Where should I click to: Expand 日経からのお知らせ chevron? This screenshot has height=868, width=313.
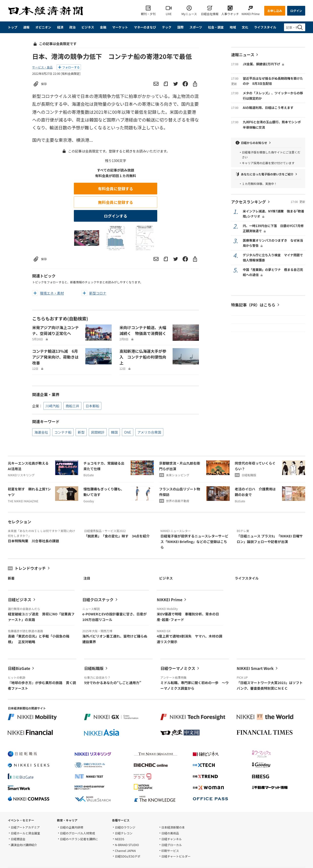coord(270,143)
